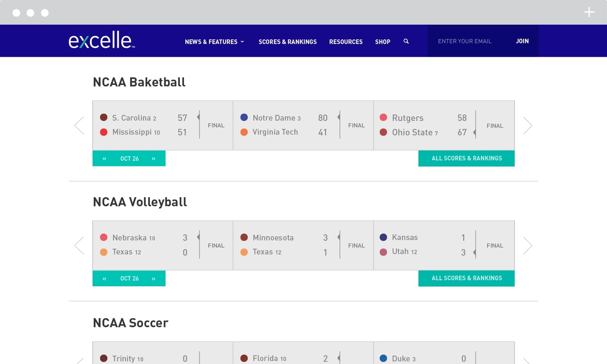This screenshot has width=607, height=364.
Task: Click FINAL status of Rutgers game
Action: [495, 126]
